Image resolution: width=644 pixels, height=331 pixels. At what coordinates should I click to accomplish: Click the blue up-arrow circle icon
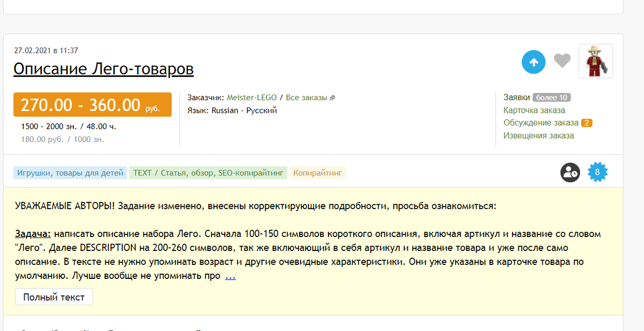pyautogui.click(x=533, y=62)
